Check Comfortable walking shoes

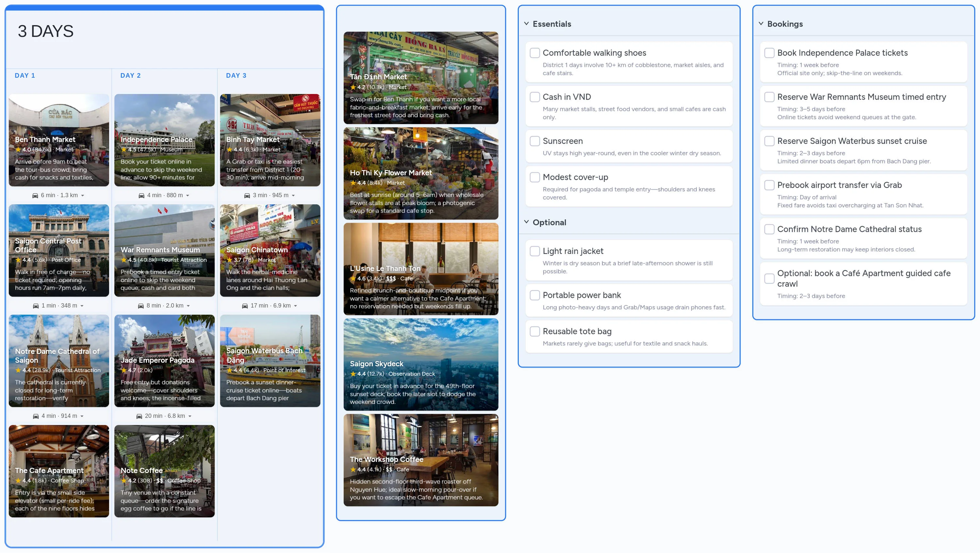(535, 53)
